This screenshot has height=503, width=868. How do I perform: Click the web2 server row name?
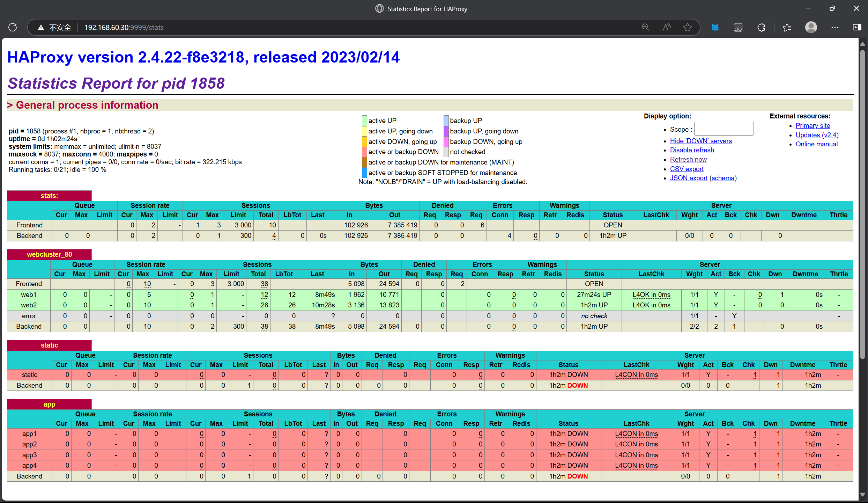(29, 305)
